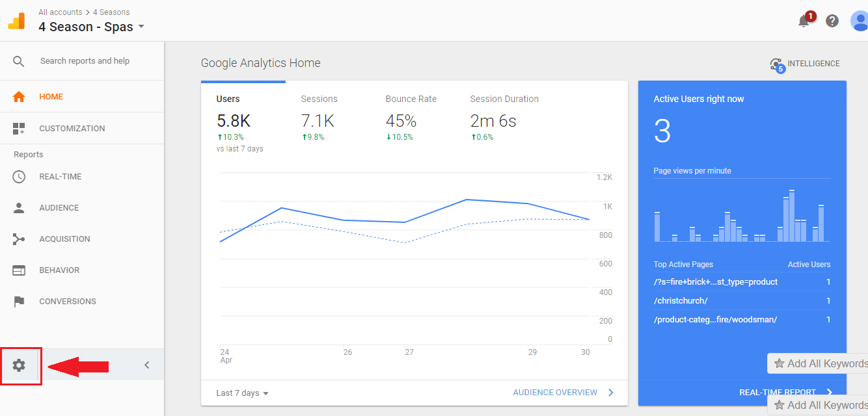Click the Real-Time clock icon
868x416 pixels.
(19, 177)
